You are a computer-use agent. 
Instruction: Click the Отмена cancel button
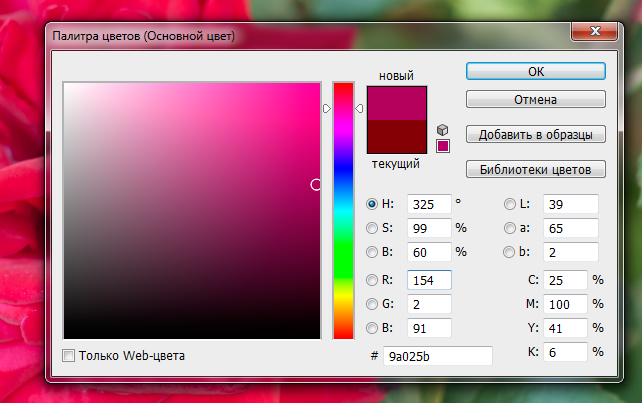pos(536,99)
